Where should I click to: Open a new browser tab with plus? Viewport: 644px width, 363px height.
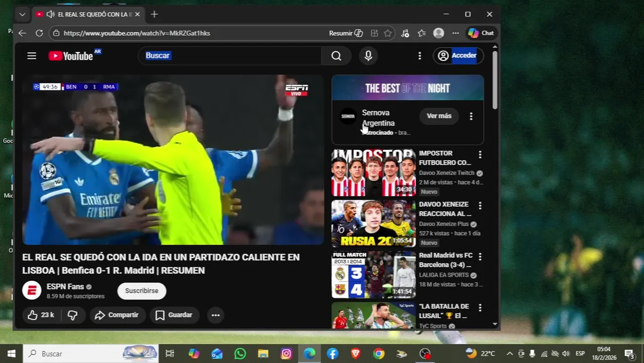[154, 14]
